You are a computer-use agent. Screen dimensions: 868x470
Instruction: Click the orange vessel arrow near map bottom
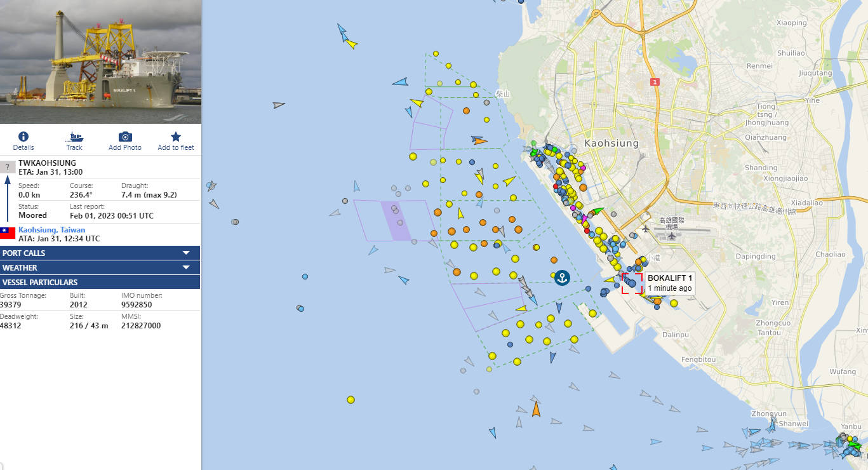pyautogui.click(x=536, y=408)
